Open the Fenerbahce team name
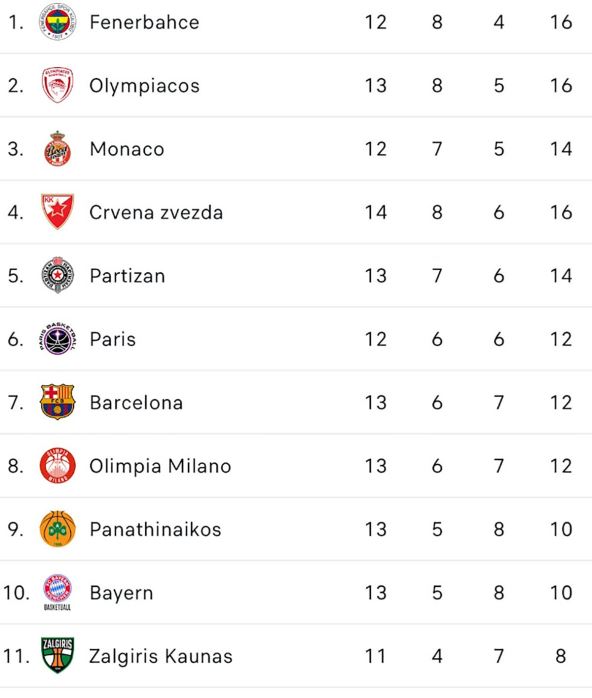This screenshot has height=698, width=592. [x=144, y=22]
